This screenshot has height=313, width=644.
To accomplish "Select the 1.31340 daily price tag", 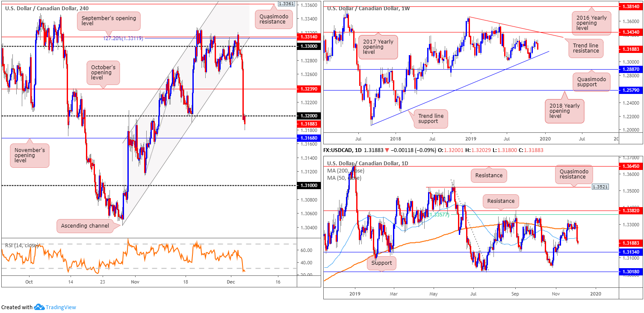I will 631,252.
